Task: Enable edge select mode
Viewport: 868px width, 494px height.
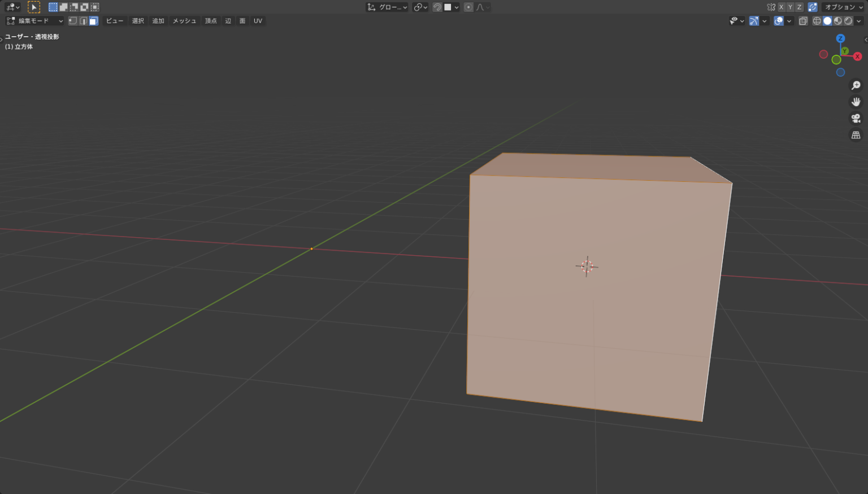Action: click(83, 21)
